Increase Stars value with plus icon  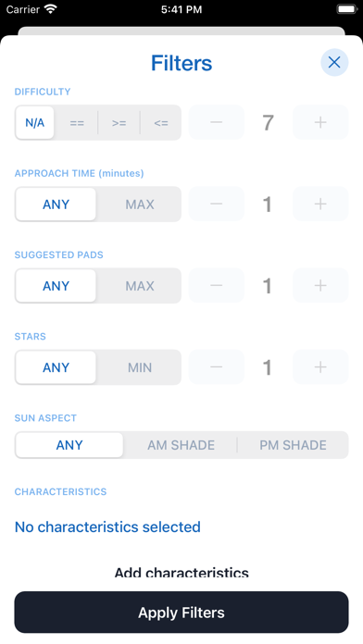coord(320,367)
